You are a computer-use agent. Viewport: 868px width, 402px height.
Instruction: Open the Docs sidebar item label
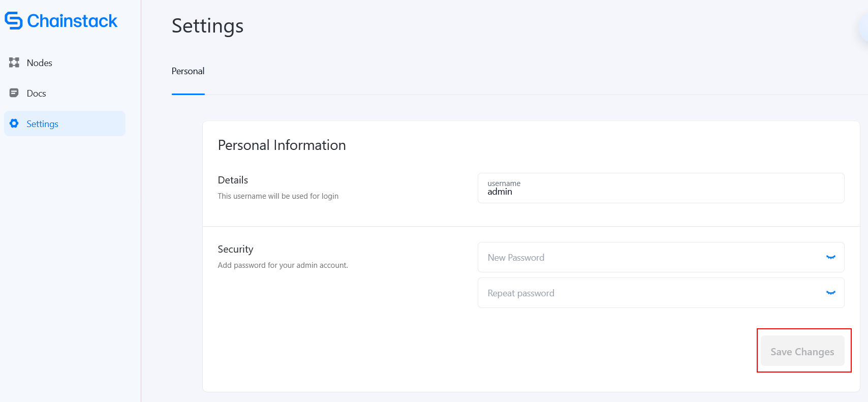(x=37, y=94)
